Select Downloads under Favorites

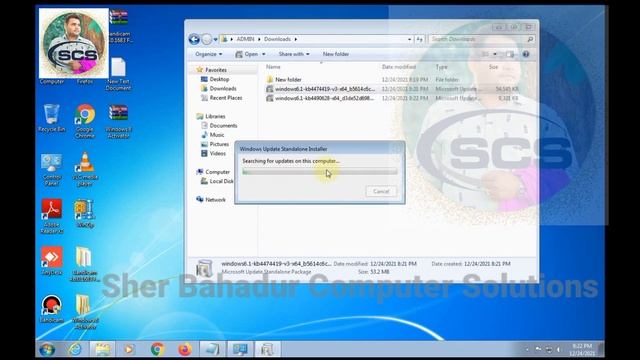[x=219, y=89]
